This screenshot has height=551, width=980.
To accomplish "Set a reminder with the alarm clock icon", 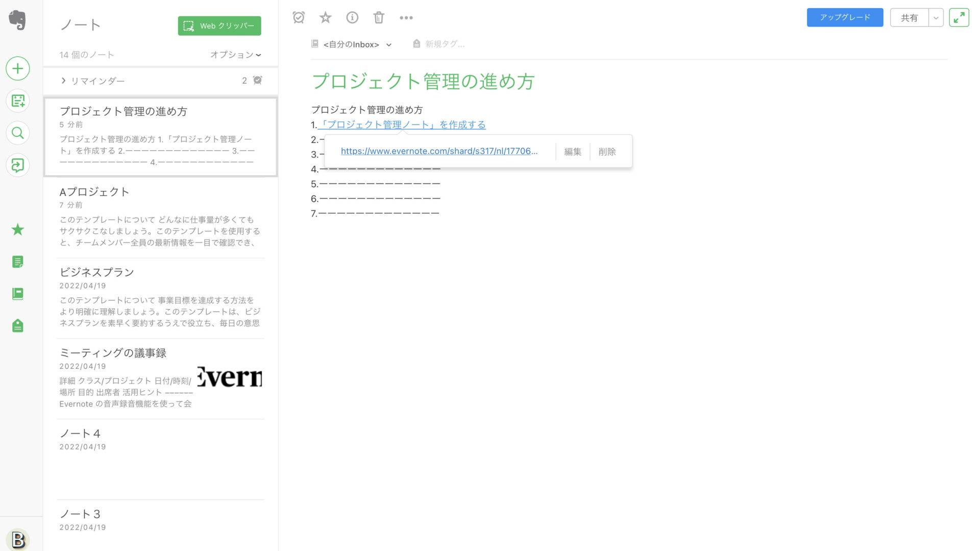I will [x=299, y=17].
